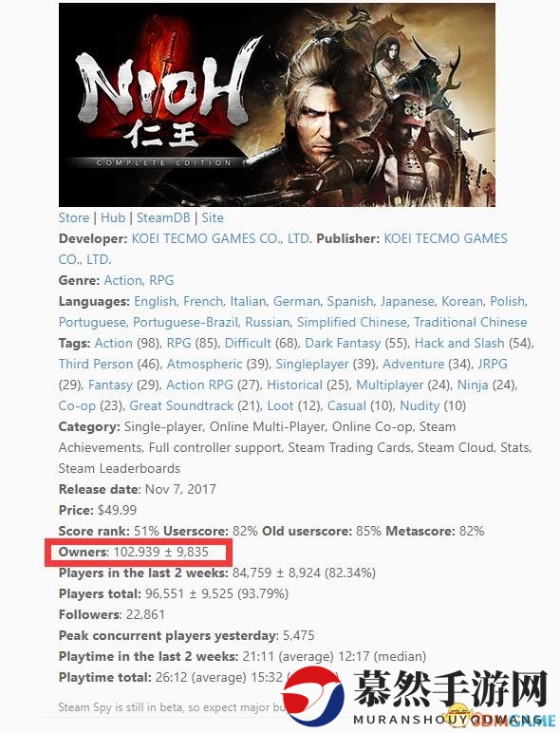Image resolution: width=560 pixels, height=733 pixels.
Task: Open the Hub link
Action: tap(113, 217)
